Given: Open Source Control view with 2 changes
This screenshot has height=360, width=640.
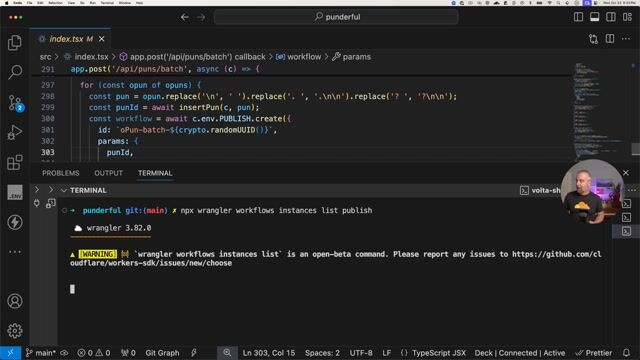Looking at the screenshot, I should pos(16,103).
